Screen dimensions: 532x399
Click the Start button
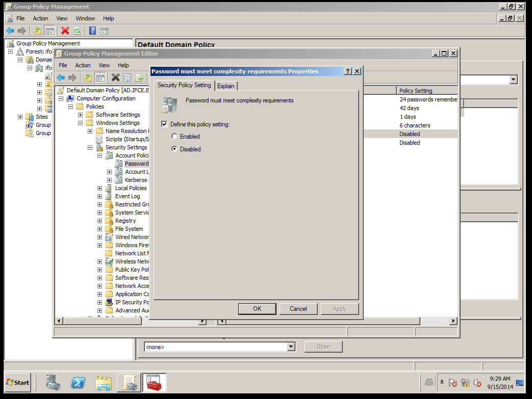pos(18,382)
